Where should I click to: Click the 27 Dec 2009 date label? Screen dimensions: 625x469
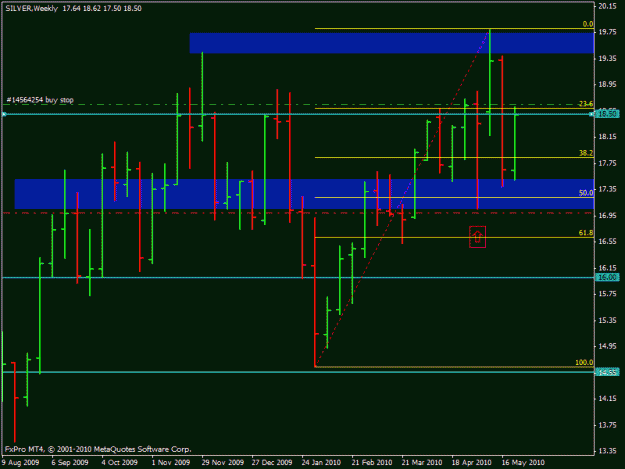[272, 463]
